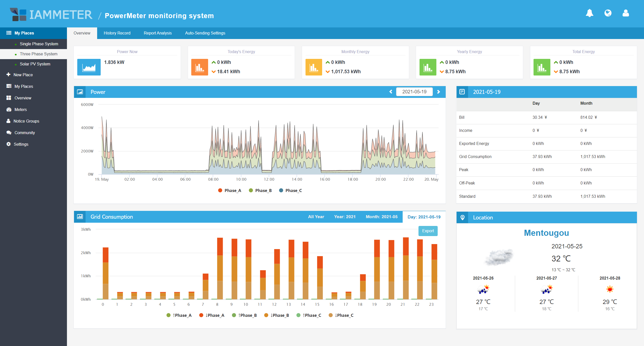This screenshot has width=644, height=346.
Task: Click the 2021-05-19 date input field
Action: click(x=414, y=92)
